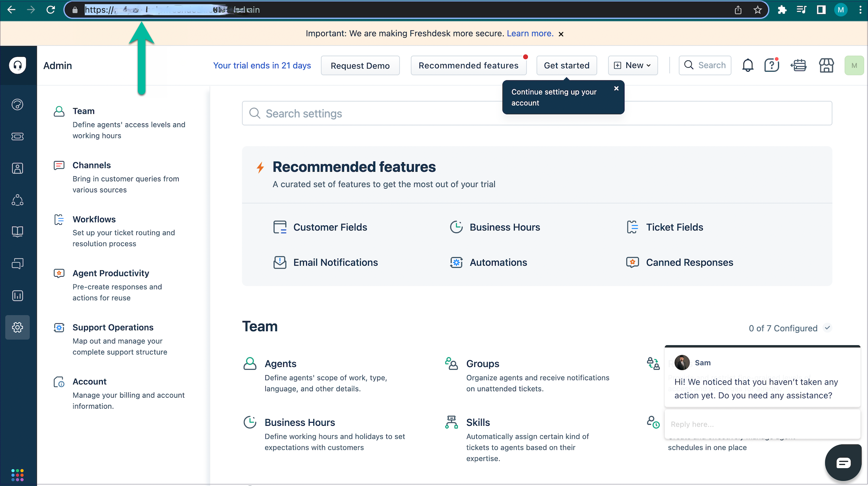Open the Tickets icon in sidebar

18,136
